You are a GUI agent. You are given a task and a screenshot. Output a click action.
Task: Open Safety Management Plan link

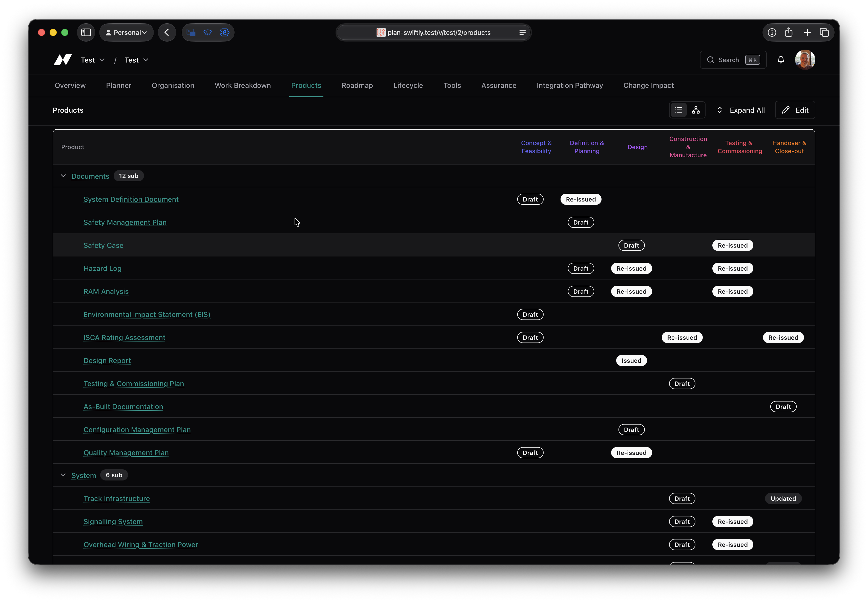[x=125, y=222]
